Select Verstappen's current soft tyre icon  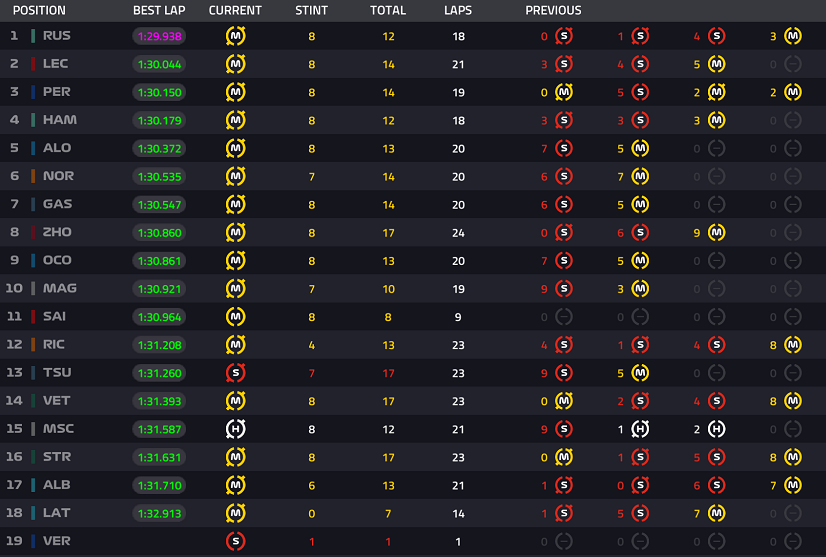pos(235,541)
